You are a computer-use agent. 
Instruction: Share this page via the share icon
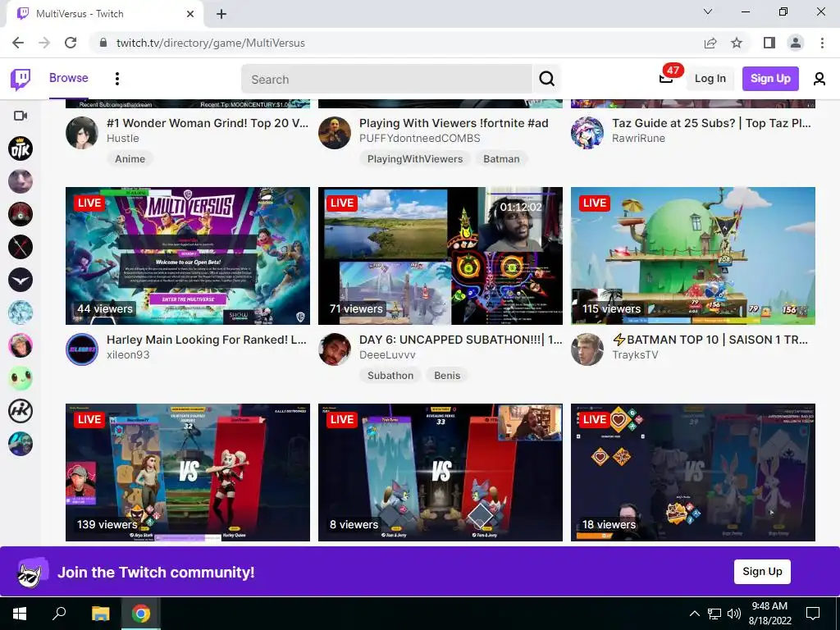tap(710, 43)
